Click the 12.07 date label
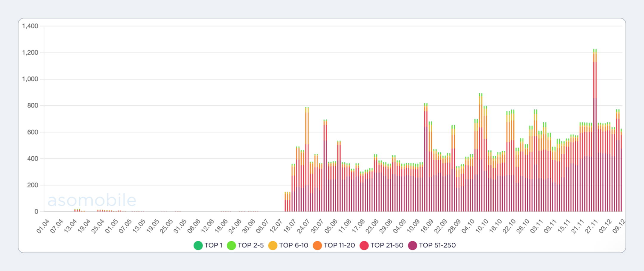 (276, 226)
